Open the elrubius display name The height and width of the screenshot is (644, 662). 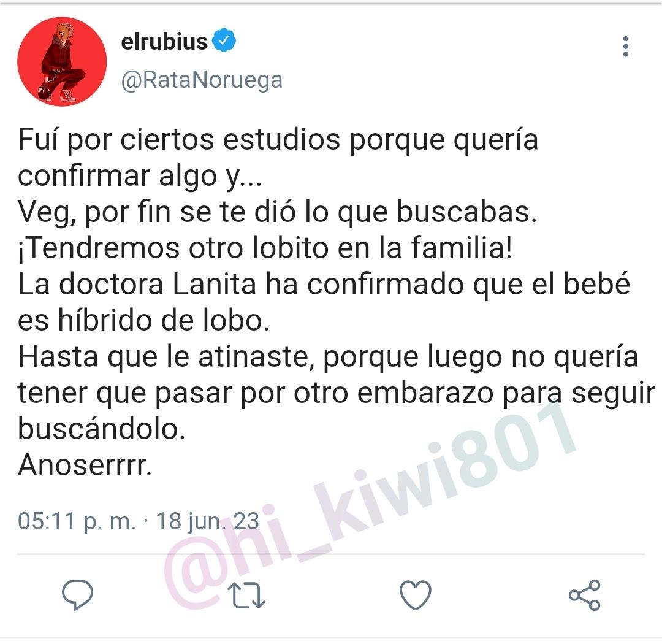(165, 42)
